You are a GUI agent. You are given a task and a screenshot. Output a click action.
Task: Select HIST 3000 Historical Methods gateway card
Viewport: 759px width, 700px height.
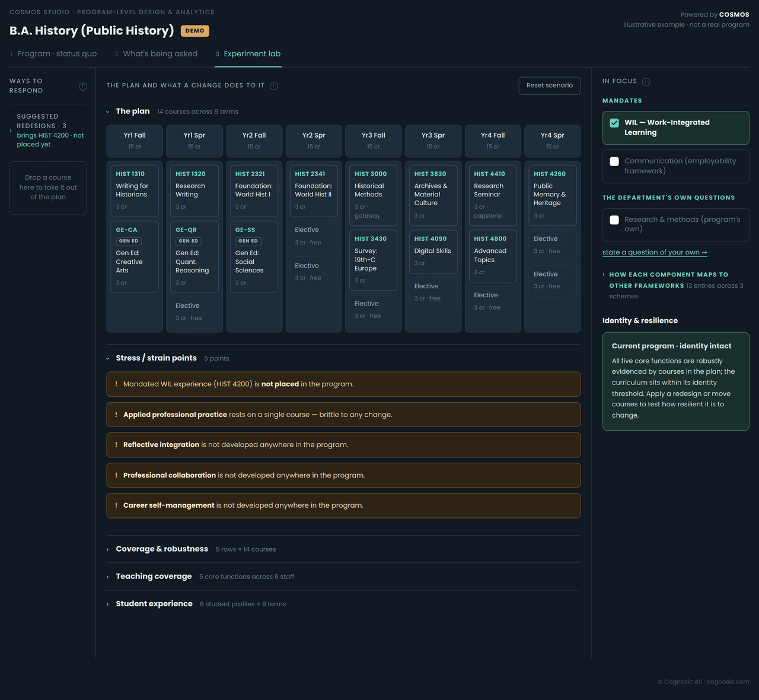374,195
